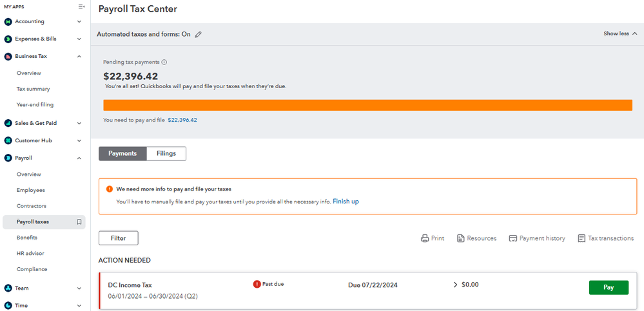Follow the Finish up link

point(346,202)
